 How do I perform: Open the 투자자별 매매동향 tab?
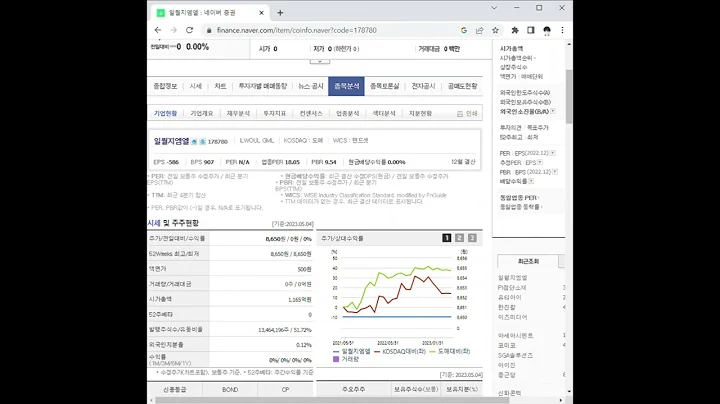pyautogui.click(x=262, y=86)
